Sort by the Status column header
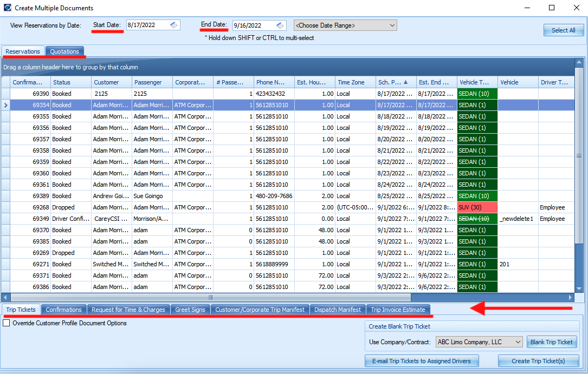 pyautogui.click(x=71, y=82)
